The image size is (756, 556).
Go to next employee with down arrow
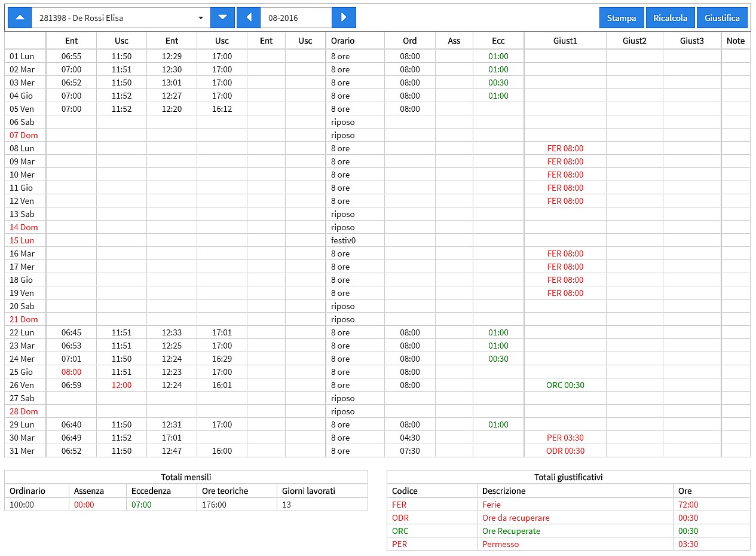click(223, 18)
